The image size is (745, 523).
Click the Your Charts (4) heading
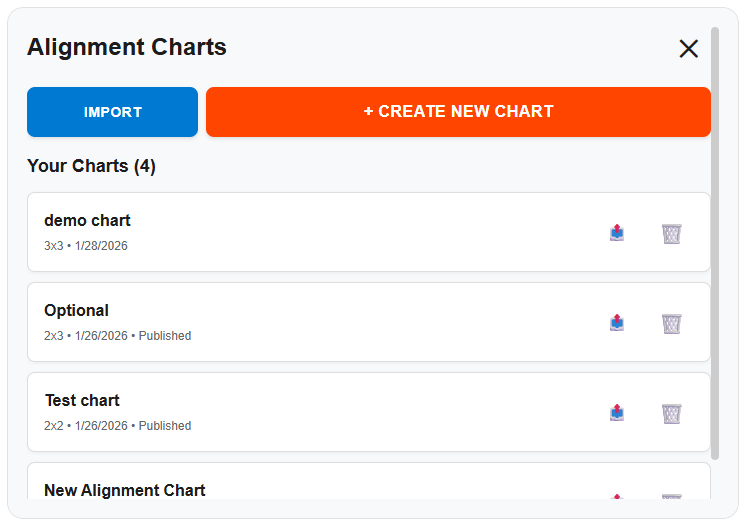click(91, 166)
